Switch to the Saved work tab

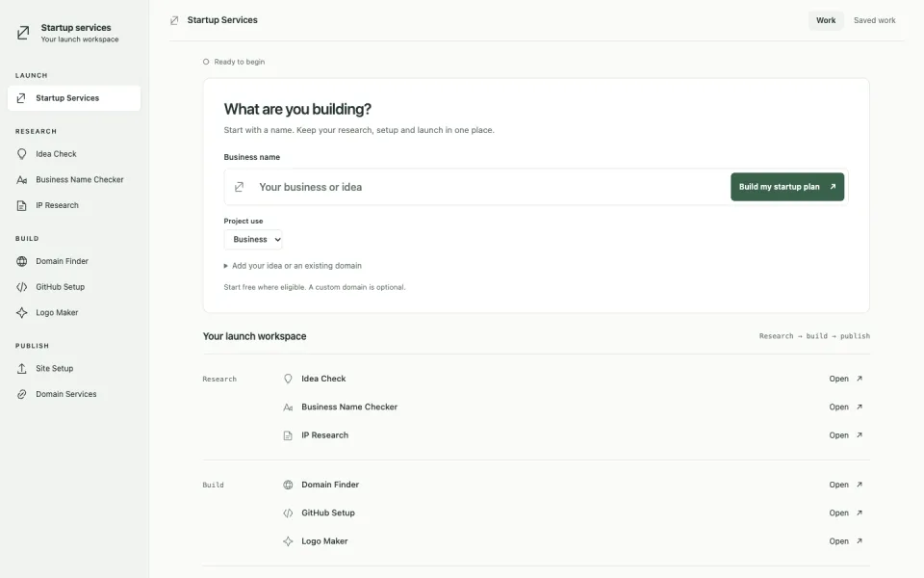pos(875,20)
